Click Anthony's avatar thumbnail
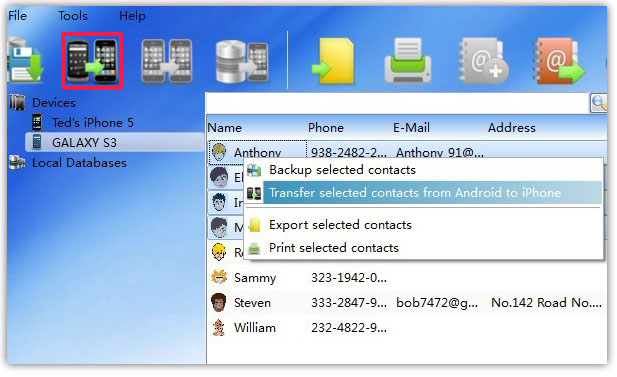 (x=219, y=152)
